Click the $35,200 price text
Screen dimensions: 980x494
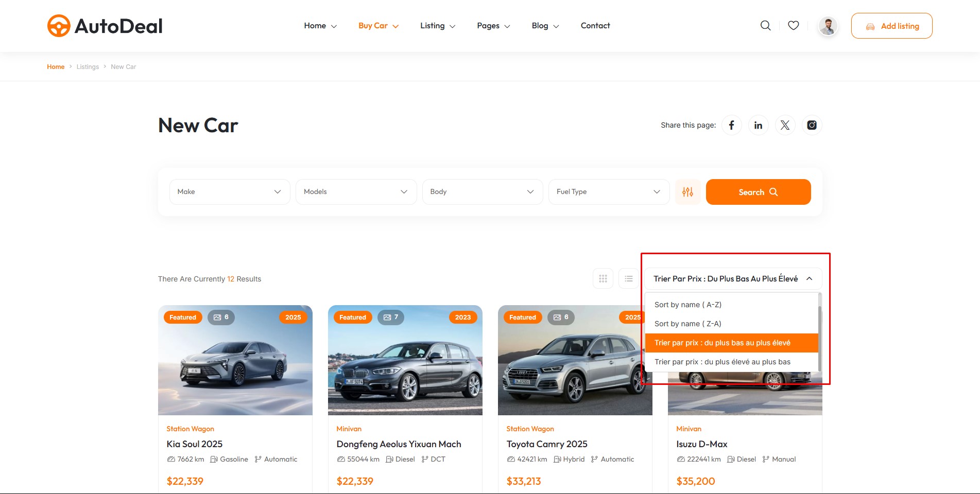[x=696, y=481]
